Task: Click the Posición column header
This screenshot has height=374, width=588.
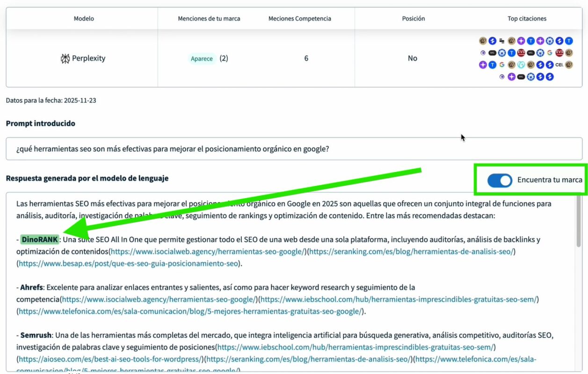Action: pos(414,19)
